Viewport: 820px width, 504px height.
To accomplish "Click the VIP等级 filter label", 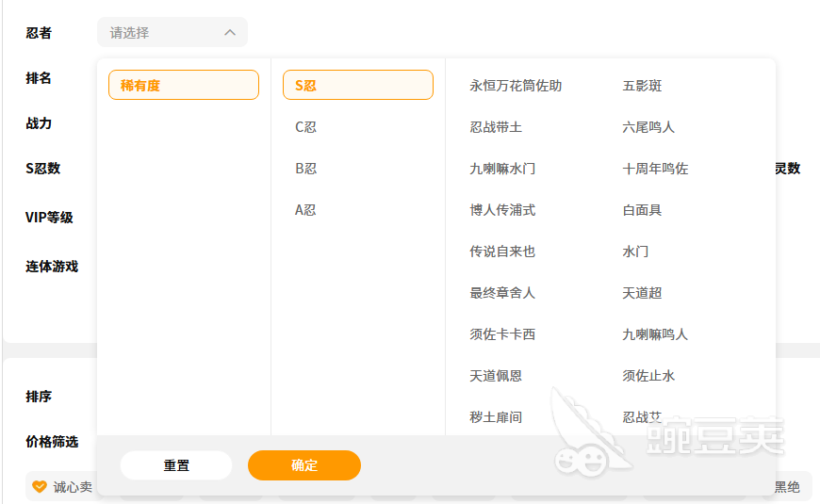I will (49, 218).
